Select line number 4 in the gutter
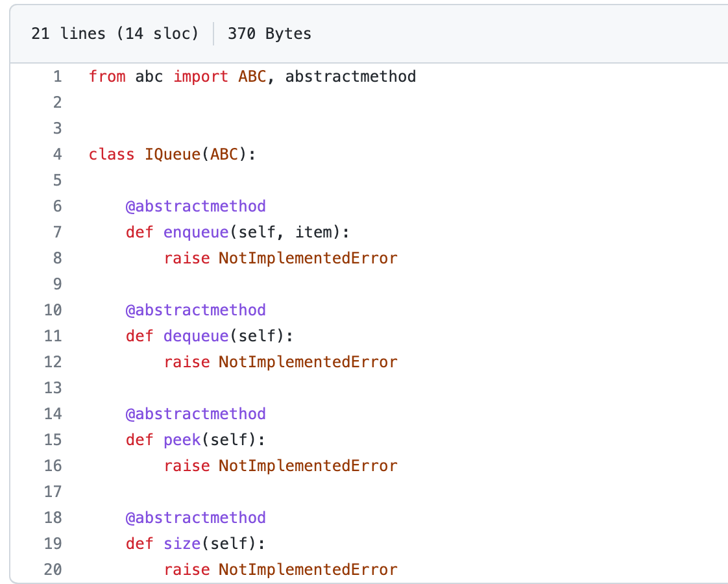 tap(57, 154)
